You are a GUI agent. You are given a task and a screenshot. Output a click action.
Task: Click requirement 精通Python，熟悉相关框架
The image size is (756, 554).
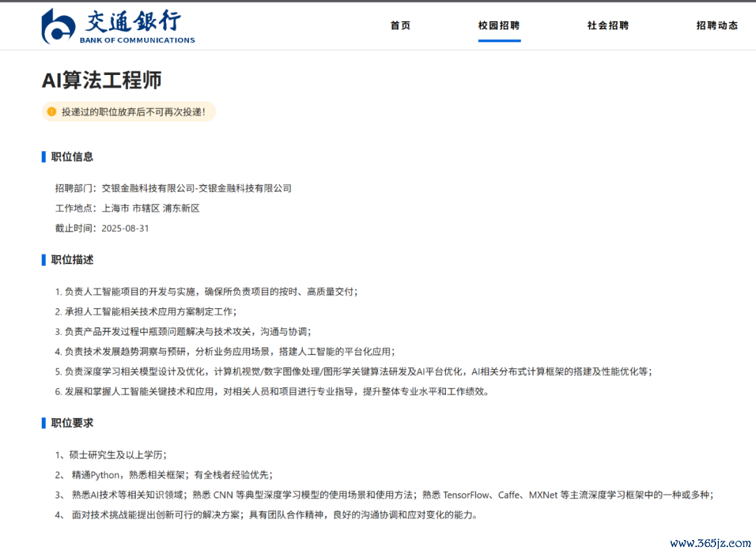pyautogui.click(x=164, y=476)
